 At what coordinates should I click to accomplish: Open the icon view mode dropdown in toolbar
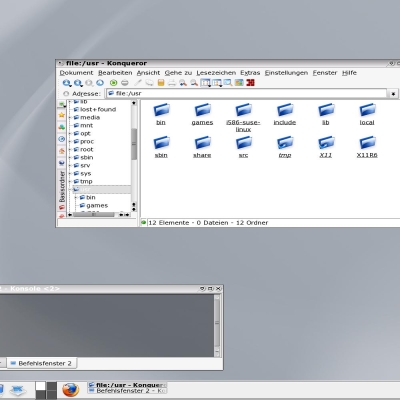pos(206,83)
